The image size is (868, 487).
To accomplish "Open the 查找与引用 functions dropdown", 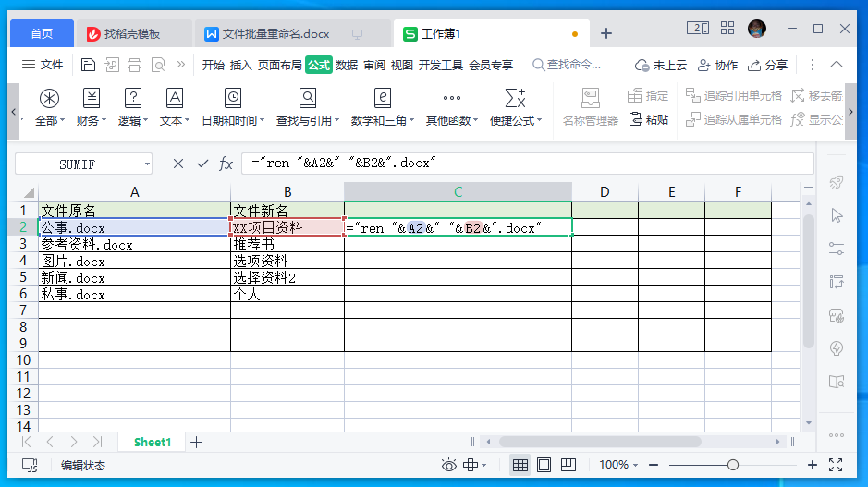I will point(308,107).
